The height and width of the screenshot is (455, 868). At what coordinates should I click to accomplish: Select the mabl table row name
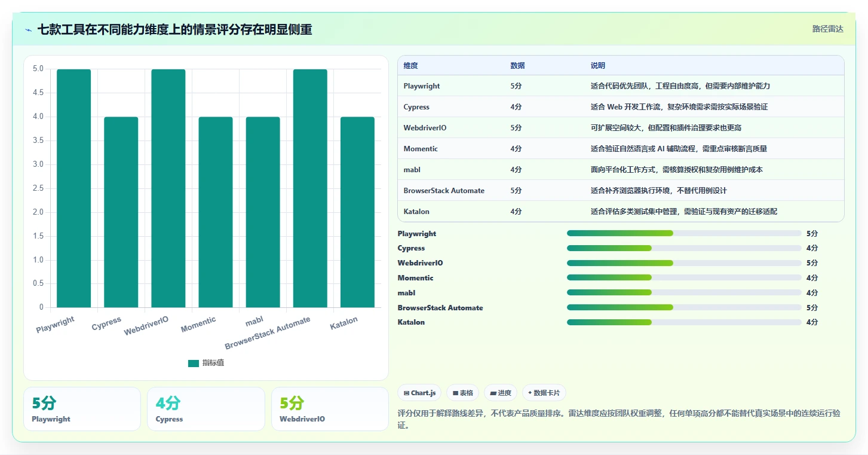coord(412,170)
